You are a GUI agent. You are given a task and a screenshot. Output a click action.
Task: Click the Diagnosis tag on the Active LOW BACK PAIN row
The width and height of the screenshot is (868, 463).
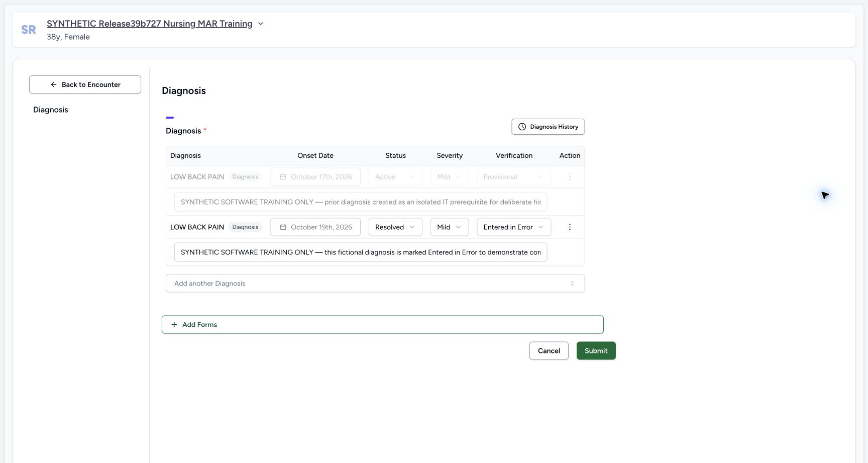point(245,177)
